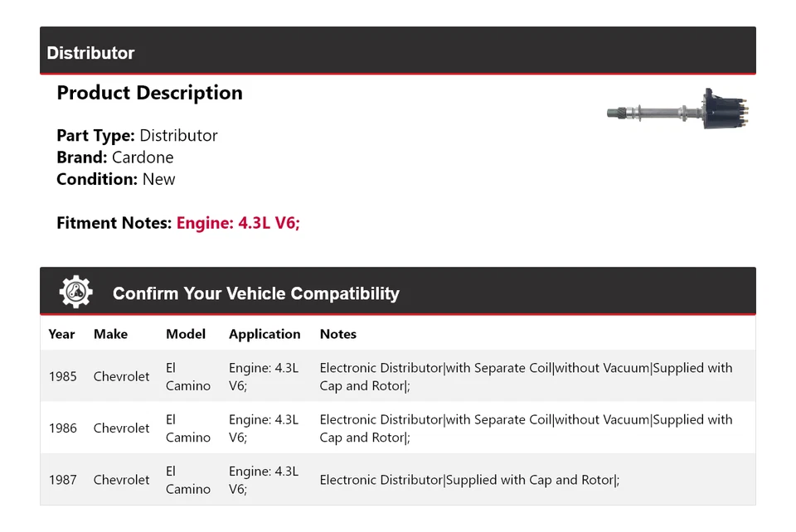
Task: Click the Product Description heading
Action: coord(149,93)
